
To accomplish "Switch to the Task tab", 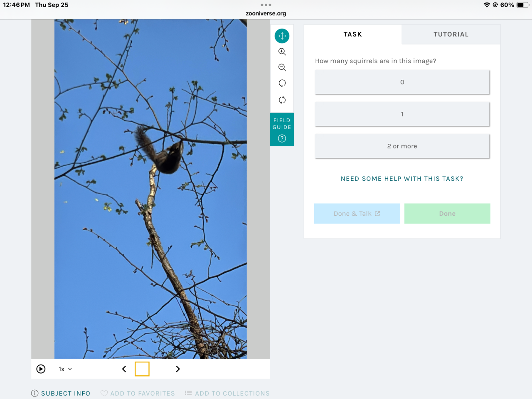I will (352, 34).
